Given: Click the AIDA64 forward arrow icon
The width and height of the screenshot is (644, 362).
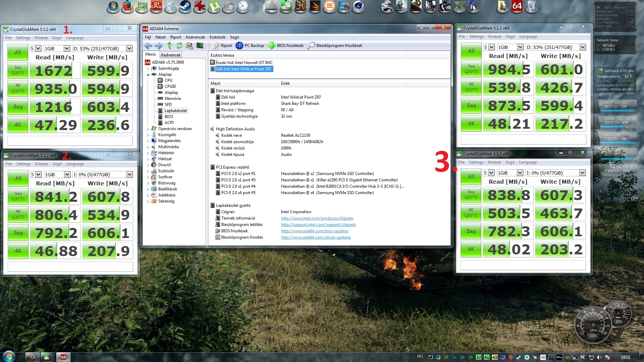Looking at the screenshot, I should tap(158, 46).
